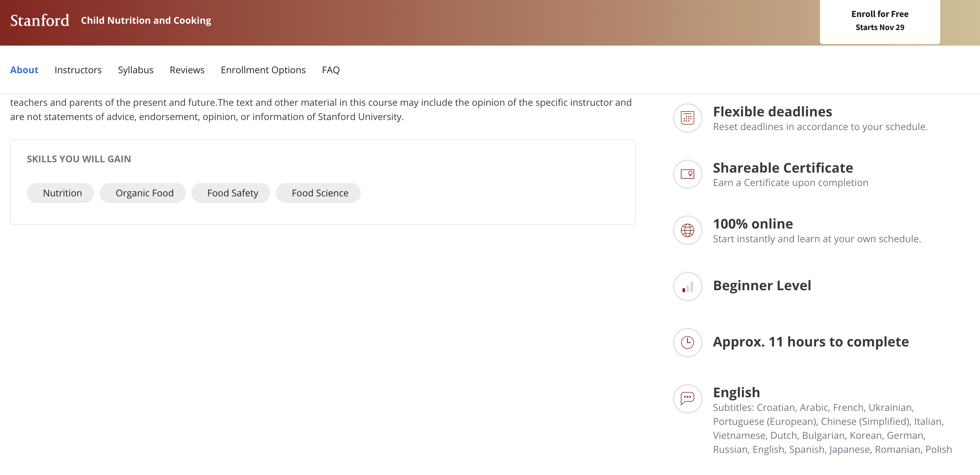Image resolution: width=980 pixels, height=475 pixels.
Task: Click the Child Nutrition and Cooking title
Action: [x=146, y=21]
